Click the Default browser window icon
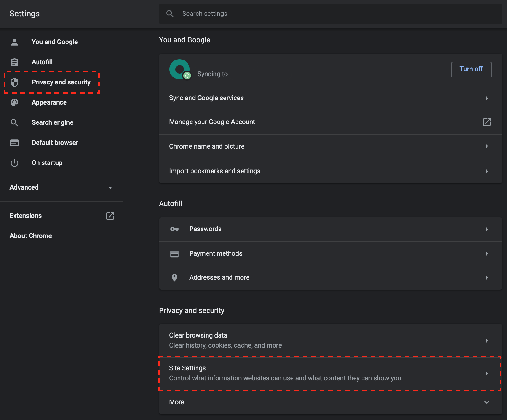This screenshot has width=507, height=420. (14, 143)
